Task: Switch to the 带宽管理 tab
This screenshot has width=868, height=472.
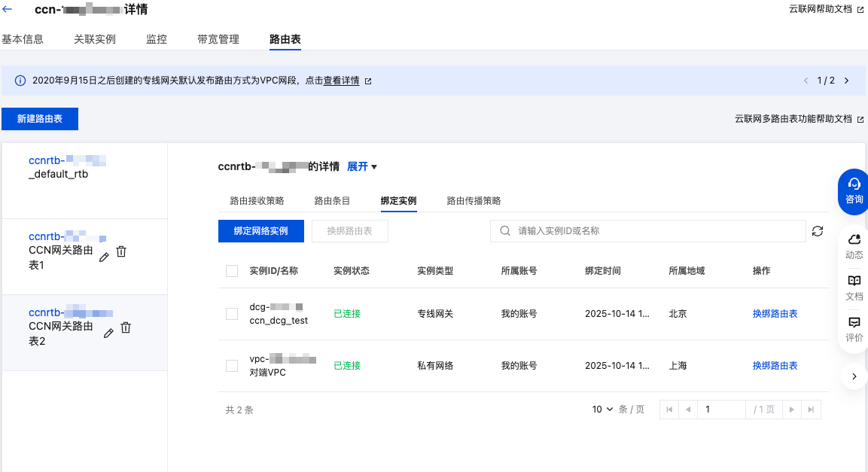Action: (x=218, y=39)
